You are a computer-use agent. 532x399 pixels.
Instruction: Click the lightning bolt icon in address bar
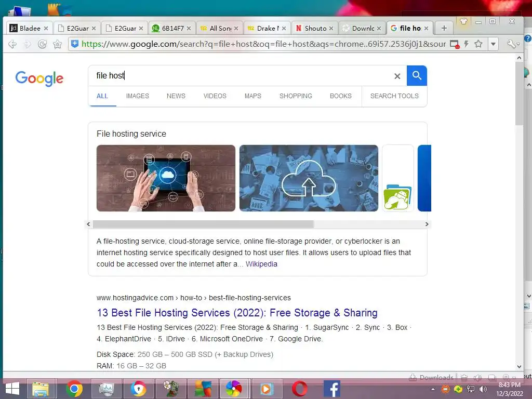467,44
